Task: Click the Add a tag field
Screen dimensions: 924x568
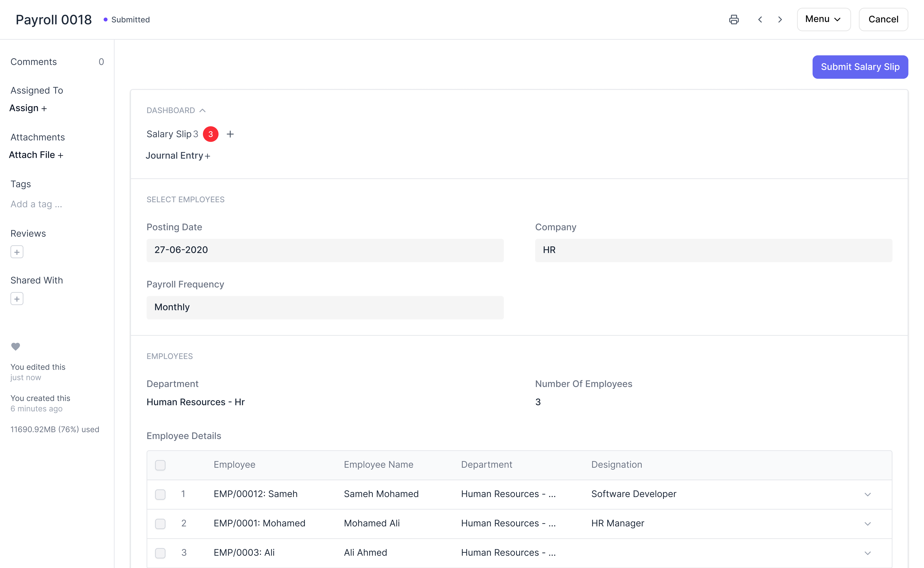Action: 36,204
